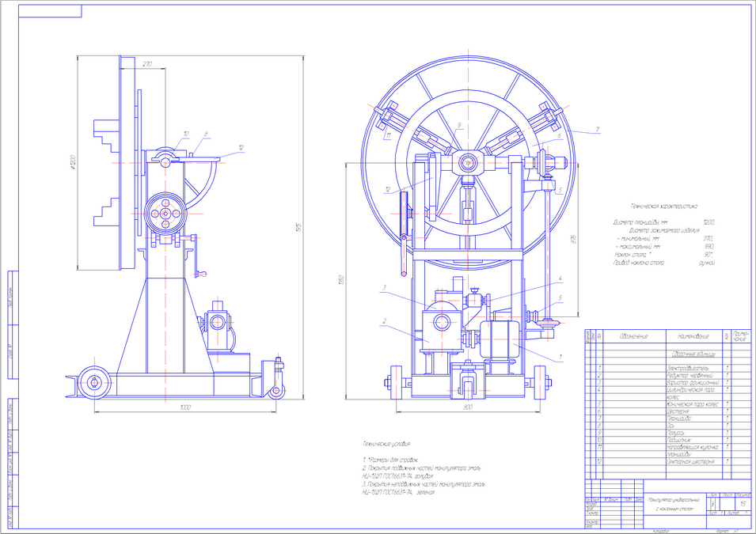Screen dimensions: 756x534
Task: Click 'Цилиндрическая пара' in the parts list
Action: pyautogui.click(x=690, y=389)
